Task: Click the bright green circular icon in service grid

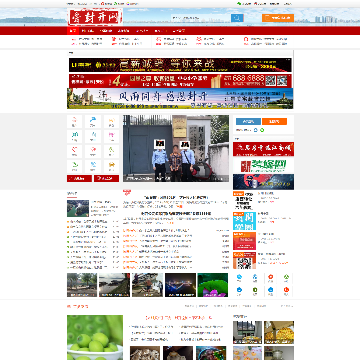Action: [286, 277]
